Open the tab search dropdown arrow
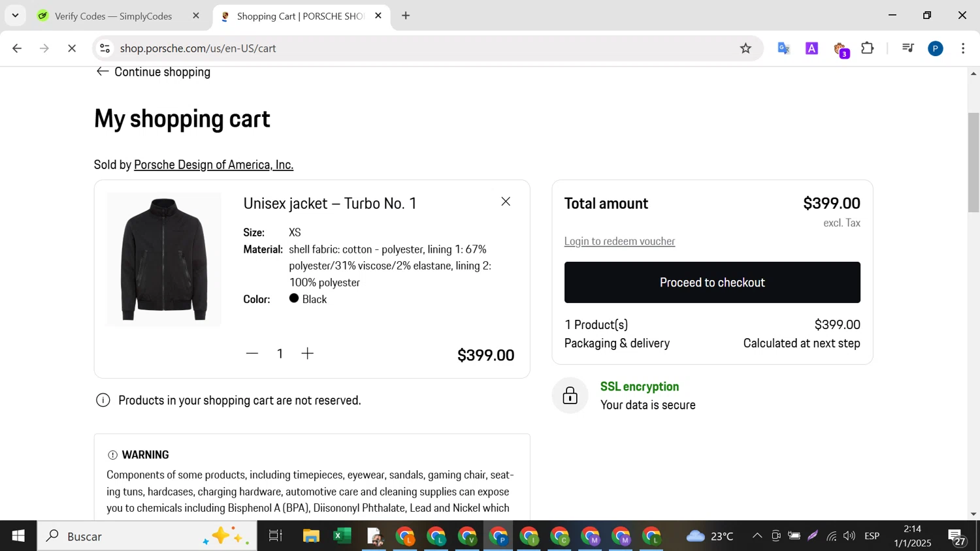The image size is (980, 551). [x=15, y=16]
